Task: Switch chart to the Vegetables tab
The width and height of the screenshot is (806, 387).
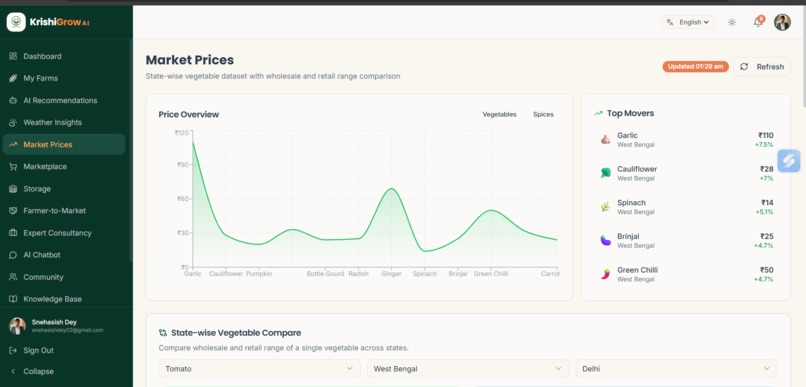Action: (499, 114)
